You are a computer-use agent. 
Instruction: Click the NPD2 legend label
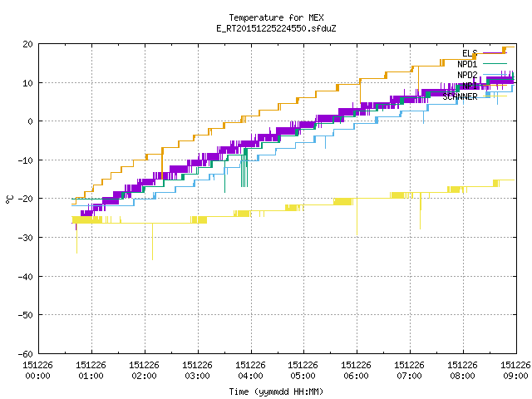coord(467,75)
